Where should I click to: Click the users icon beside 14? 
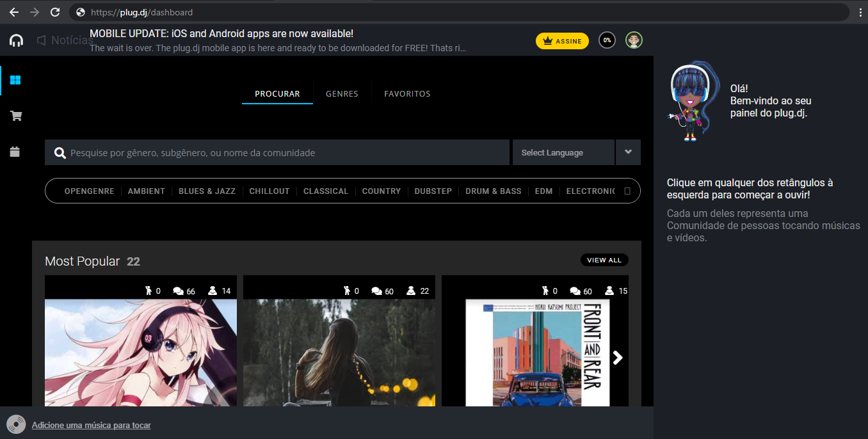(x=213, y=291)
